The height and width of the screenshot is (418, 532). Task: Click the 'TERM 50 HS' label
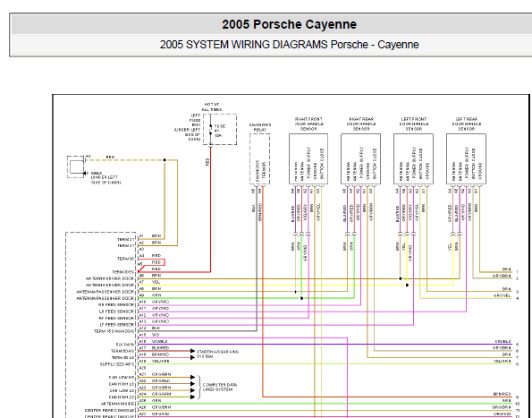(122, 351)
